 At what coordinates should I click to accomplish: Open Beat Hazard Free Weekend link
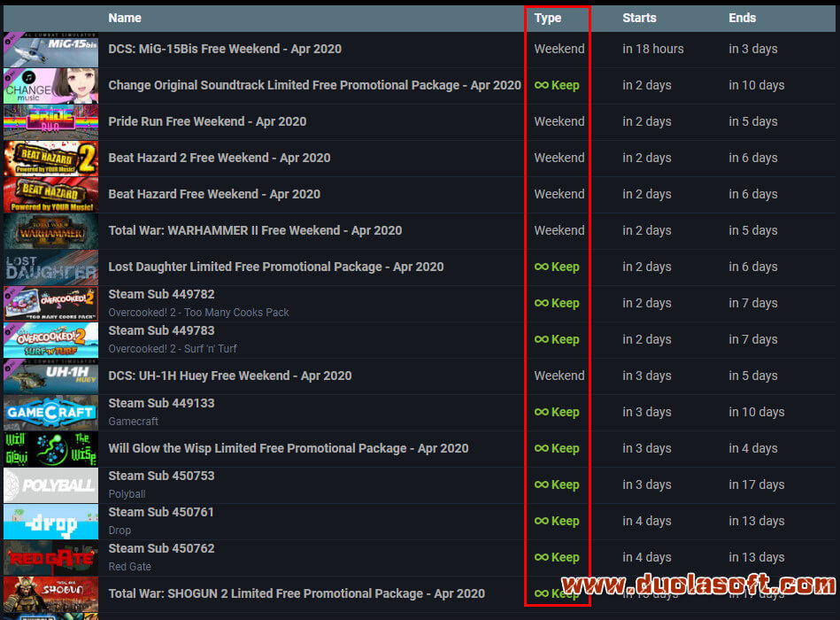[214, 194]
